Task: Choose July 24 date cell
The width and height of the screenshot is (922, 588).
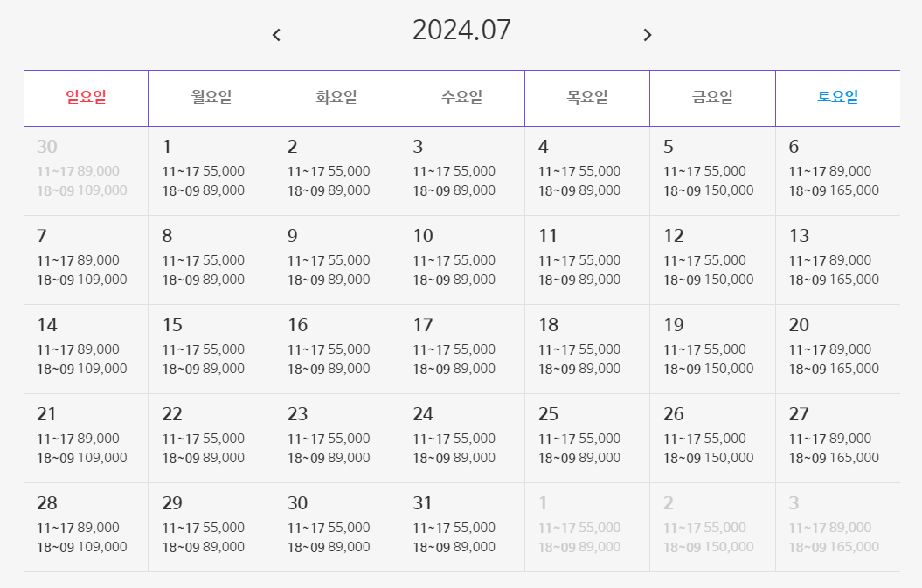Action: 461,439
